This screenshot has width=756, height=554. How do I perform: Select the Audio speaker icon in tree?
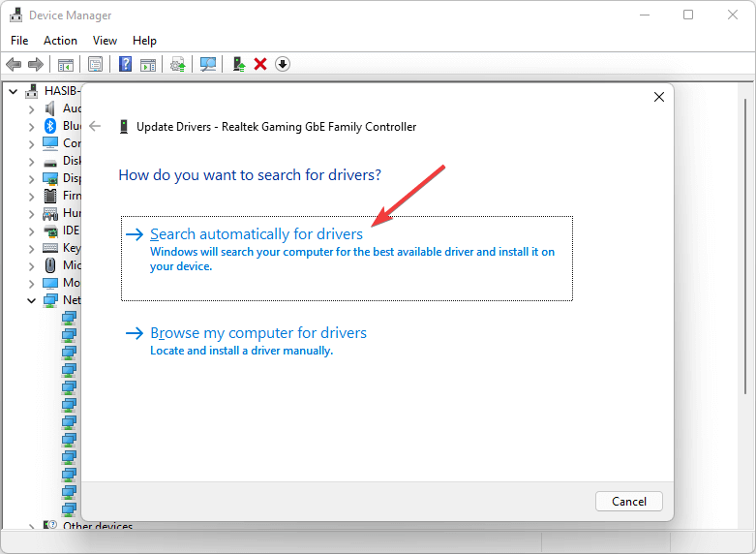click(x=50, y=108)
